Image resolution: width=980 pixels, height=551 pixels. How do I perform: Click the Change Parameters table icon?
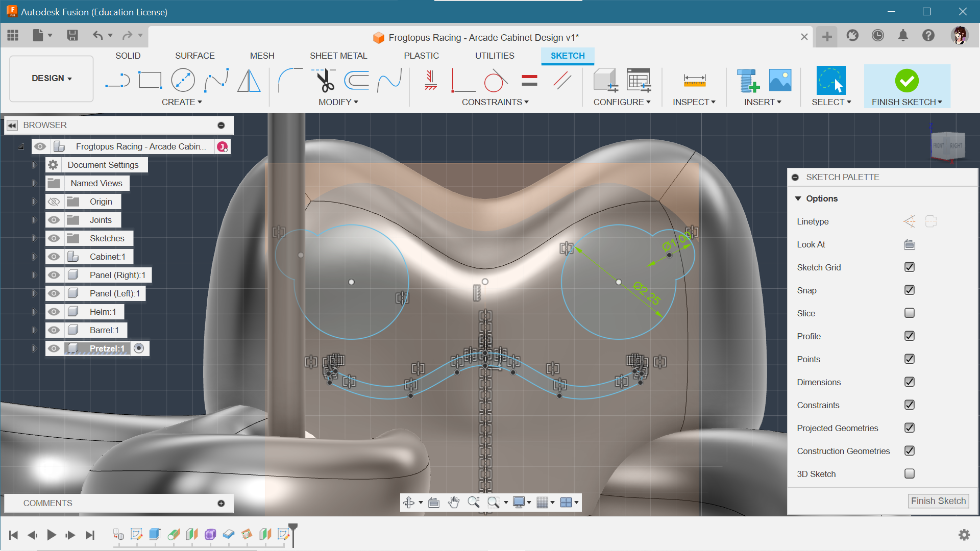pos(639,81)
